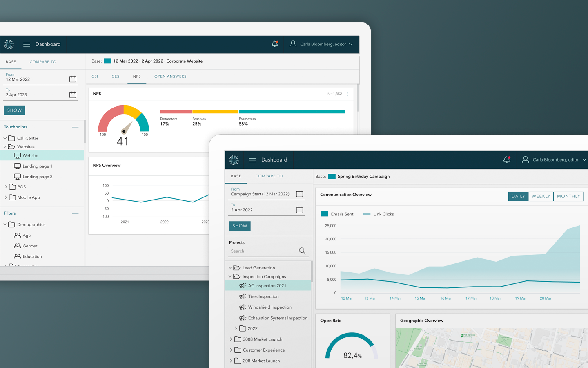Switch chart to Weekly view

541,196
